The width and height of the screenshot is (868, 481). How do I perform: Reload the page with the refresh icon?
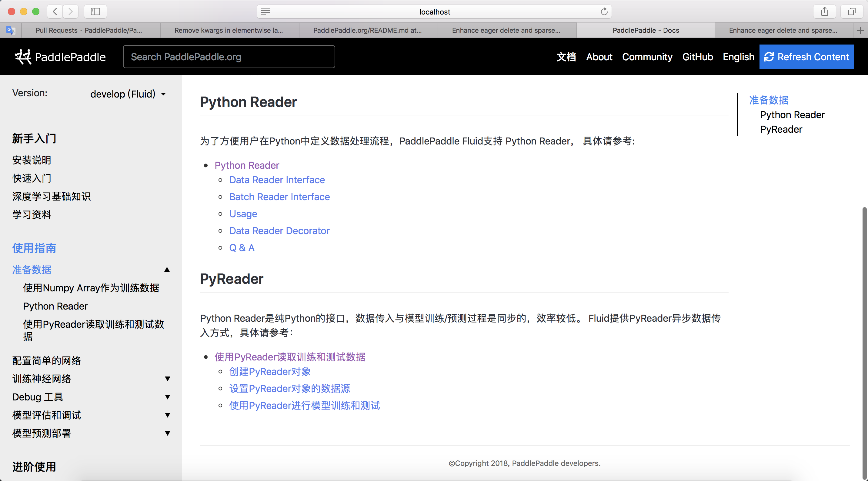pyautogui.click(x=604, y=12)
